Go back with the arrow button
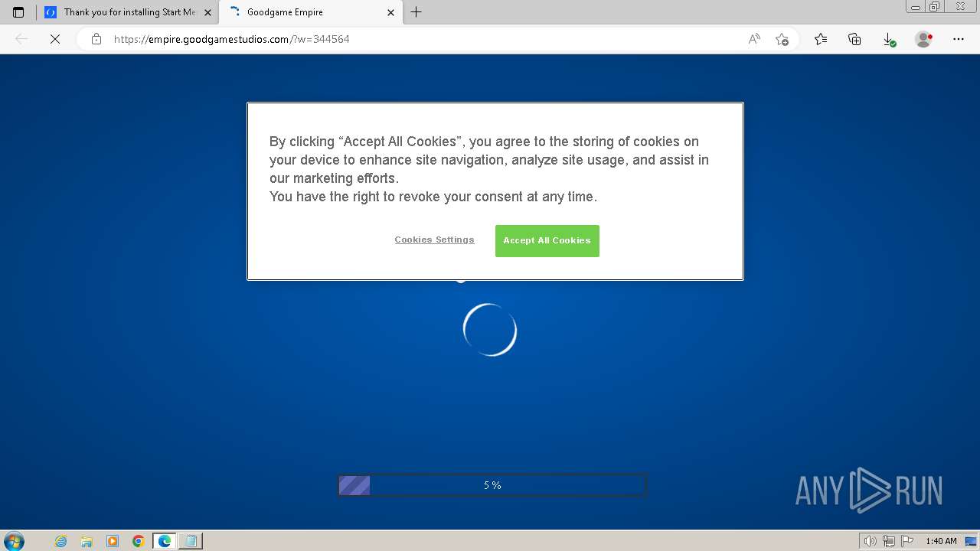Screen dimensions: 980x551 [21, 39]
